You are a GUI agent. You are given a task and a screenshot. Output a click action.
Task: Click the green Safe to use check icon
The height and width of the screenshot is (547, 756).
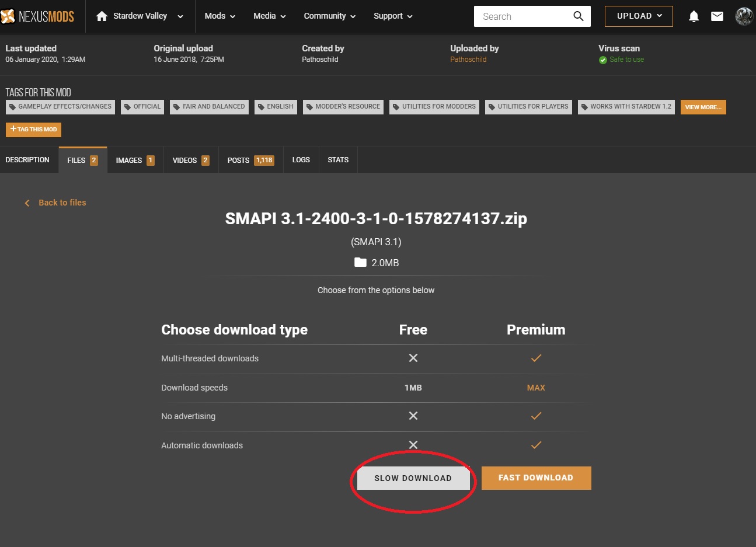point(603,60)
